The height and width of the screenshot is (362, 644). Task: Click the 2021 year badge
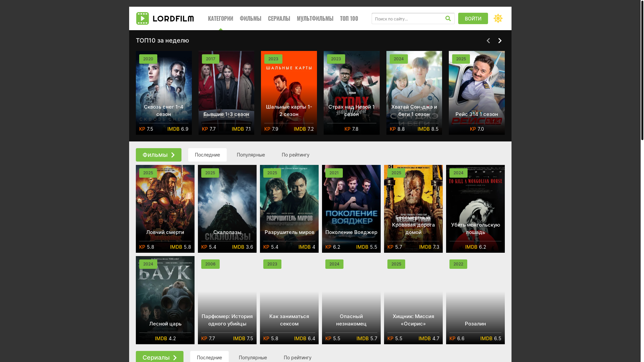[x=334, y=173]
